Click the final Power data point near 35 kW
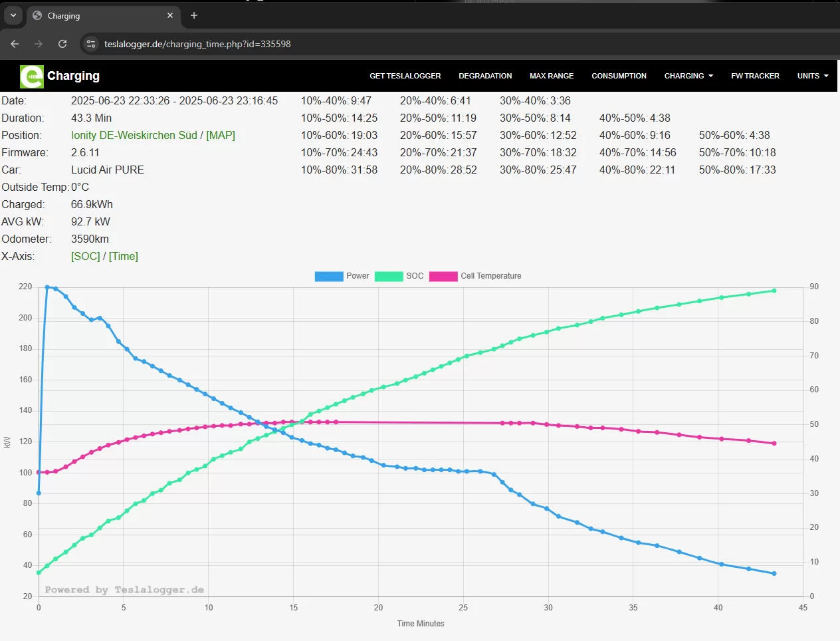The image size is (840, 641). coord(774,573)
